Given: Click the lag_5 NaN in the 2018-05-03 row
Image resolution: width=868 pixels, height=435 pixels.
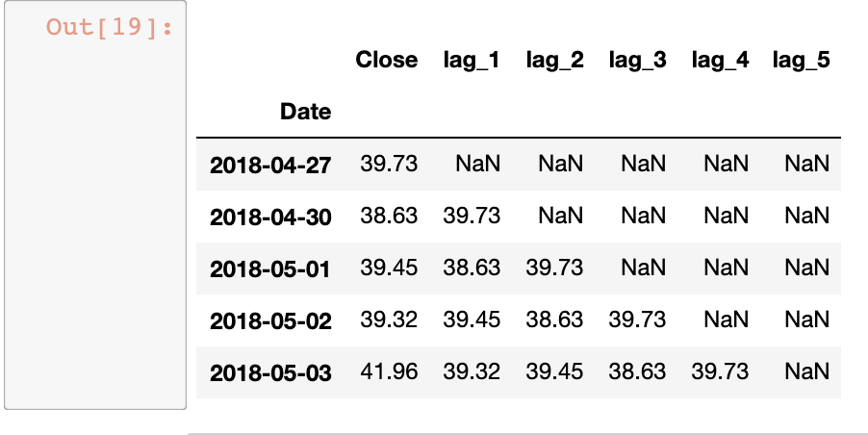Looking at the screenshot, I should (x=806, y=371).
